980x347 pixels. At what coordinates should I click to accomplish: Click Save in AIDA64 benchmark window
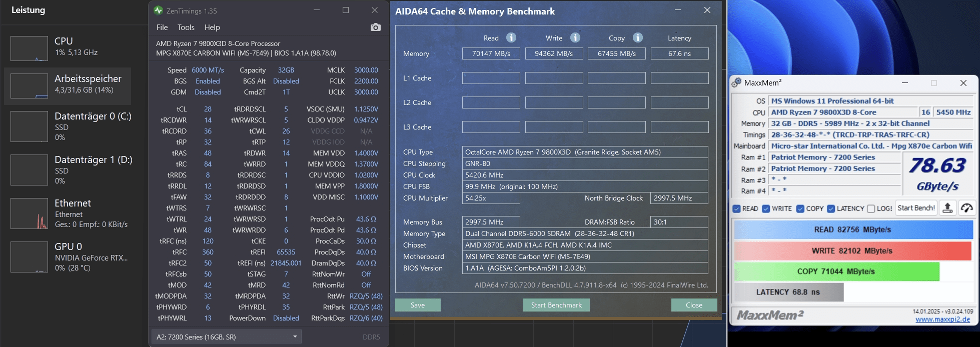coord(418,305)
